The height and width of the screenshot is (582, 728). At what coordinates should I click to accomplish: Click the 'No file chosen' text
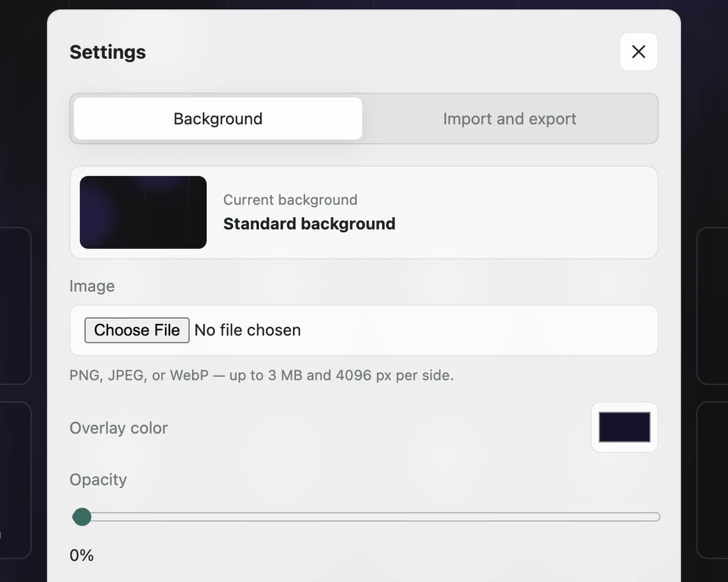pyautogui.click(x=248, y=330)
